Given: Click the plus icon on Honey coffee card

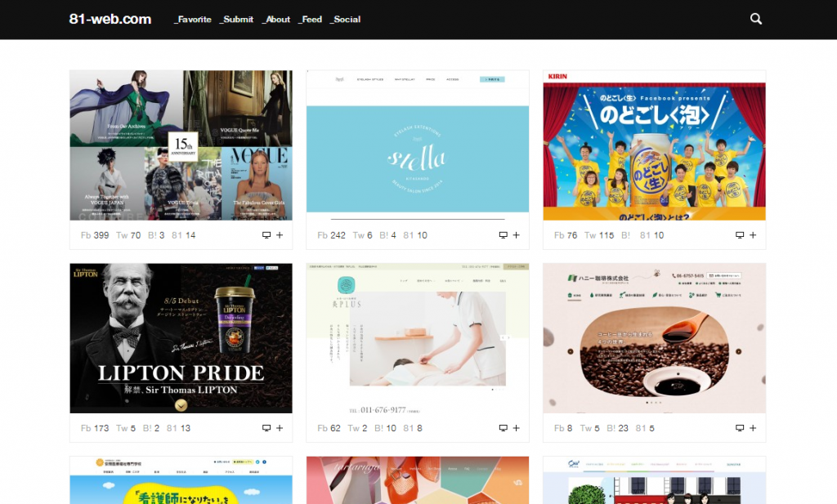Looking at the screenshot, I should coord(753,428).
